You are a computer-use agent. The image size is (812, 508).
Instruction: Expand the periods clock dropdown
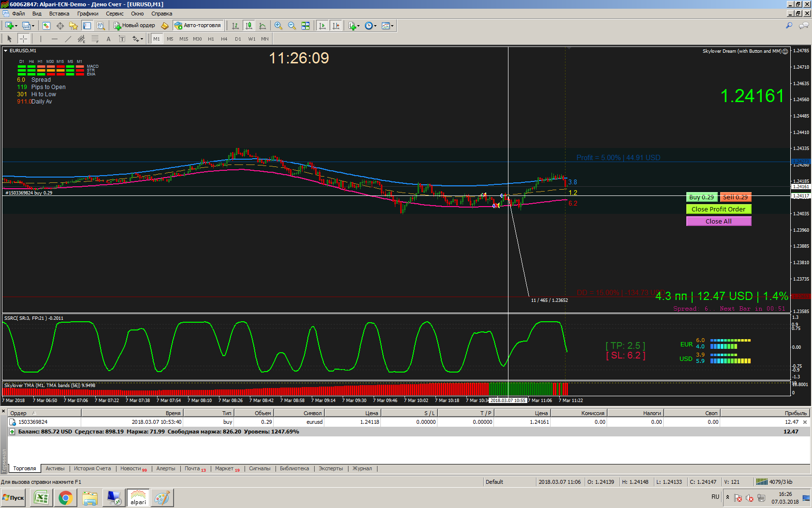tap(375, 26)
